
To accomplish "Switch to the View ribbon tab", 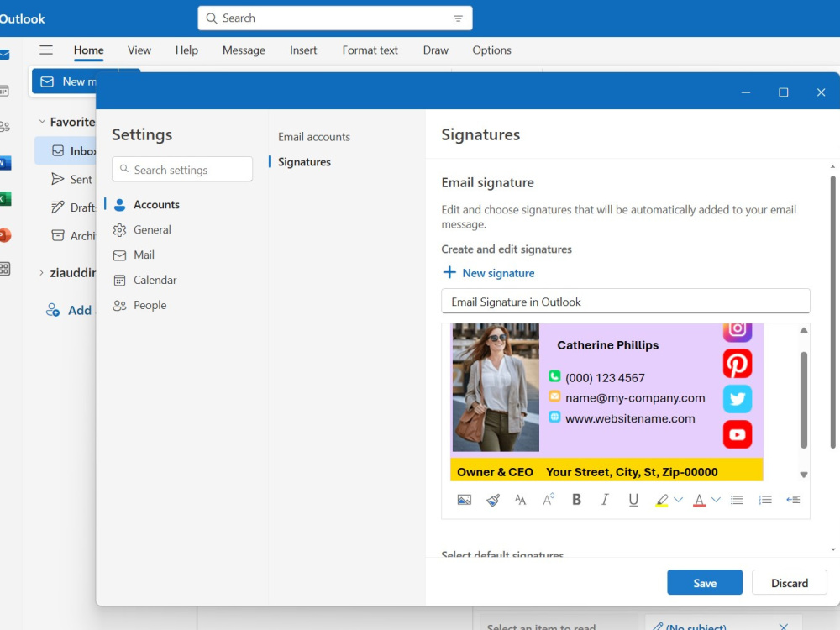I will [x=139, y=50].
